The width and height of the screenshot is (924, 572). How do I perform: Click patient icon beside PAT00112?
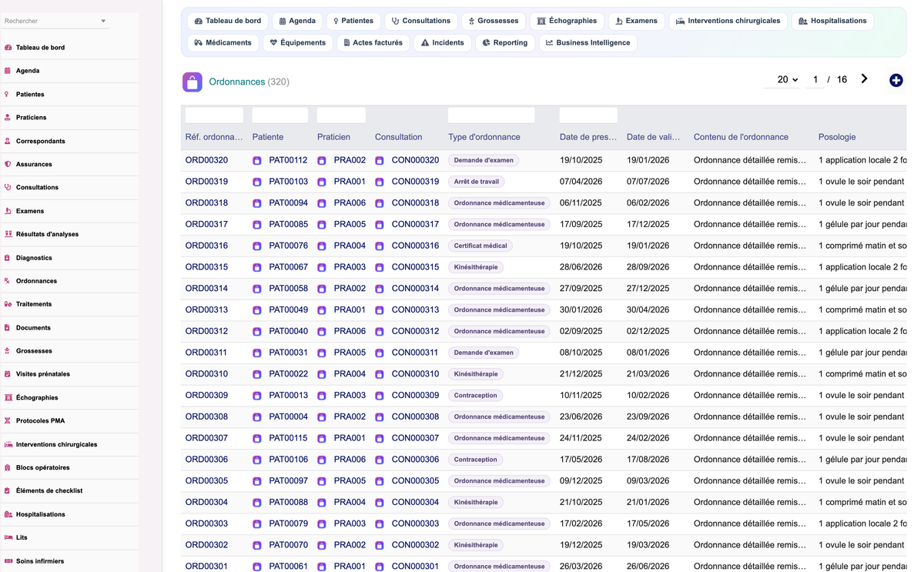[257, 161]
